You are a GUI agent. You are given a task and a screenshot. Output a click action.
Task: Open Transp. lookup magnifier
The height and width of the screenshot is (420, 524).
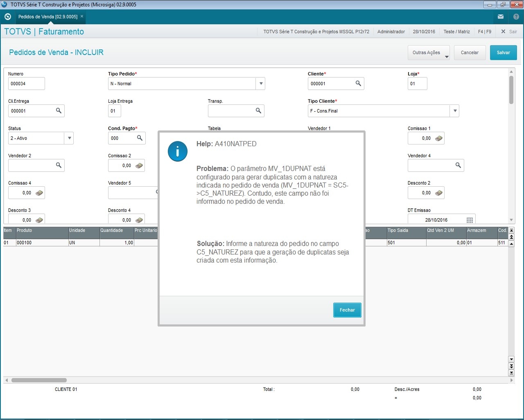[x=258, y=111]
